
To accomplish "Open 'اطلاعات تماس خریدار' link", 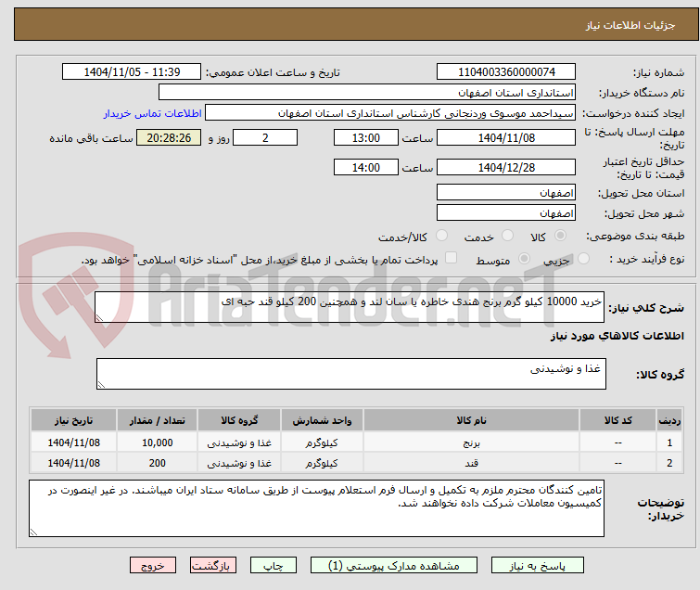I will tap(153, 113).
